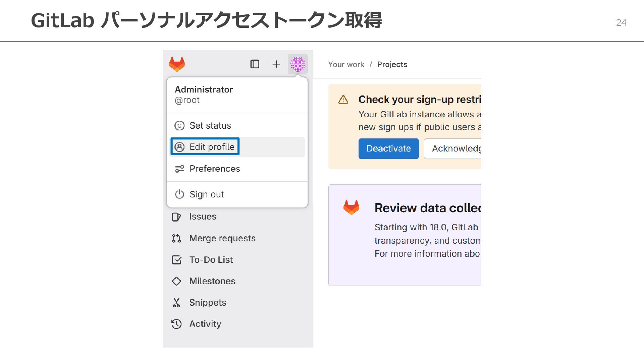This screenshot has width=644, height=362.
Task: Select Set status menu entry
Action: tap(210, 126)
